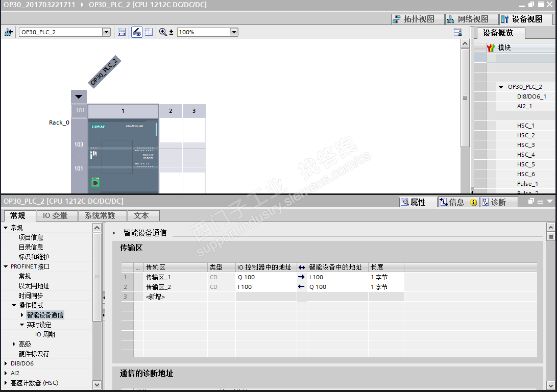Select HSC_4 in the device overview
557x392 pixels.
526,155
